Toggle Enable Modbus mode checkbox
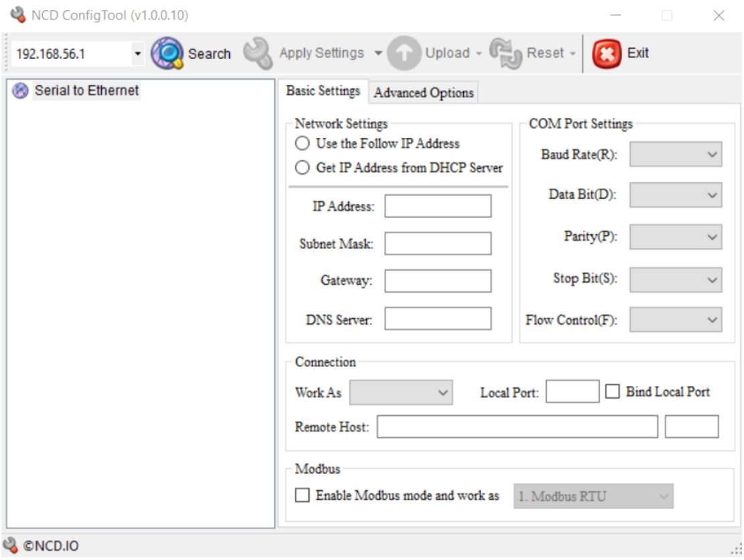 pyautogui.click(x=303, y=496)
